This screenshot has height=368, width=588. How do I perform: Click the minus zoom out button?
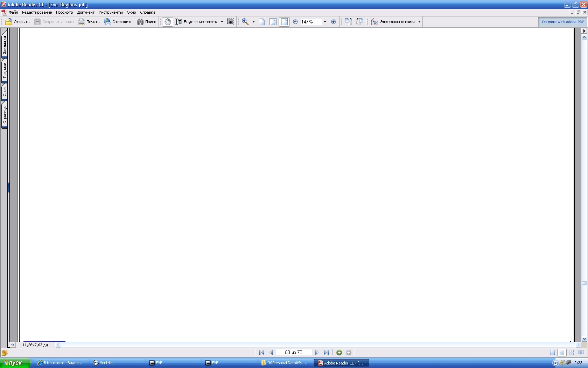click(x=295, y=22)
